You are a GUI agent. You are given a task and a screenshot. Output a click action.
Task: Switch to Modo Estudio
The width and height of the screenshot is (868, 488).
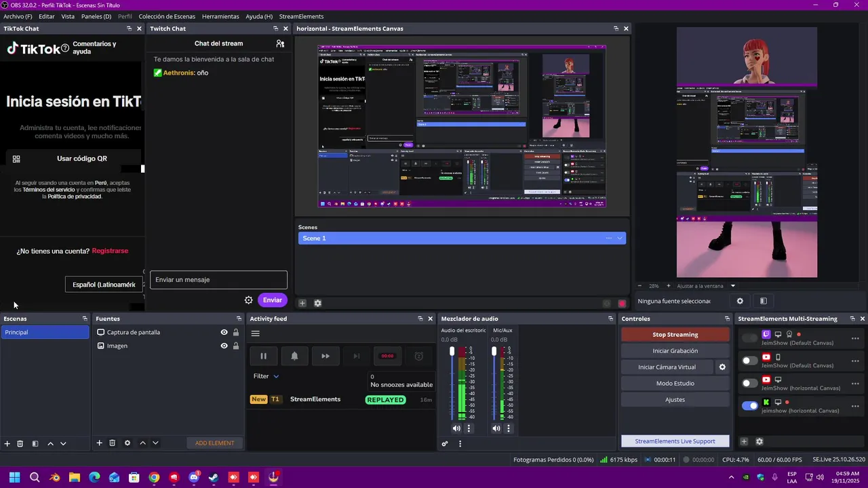point(675,384)
